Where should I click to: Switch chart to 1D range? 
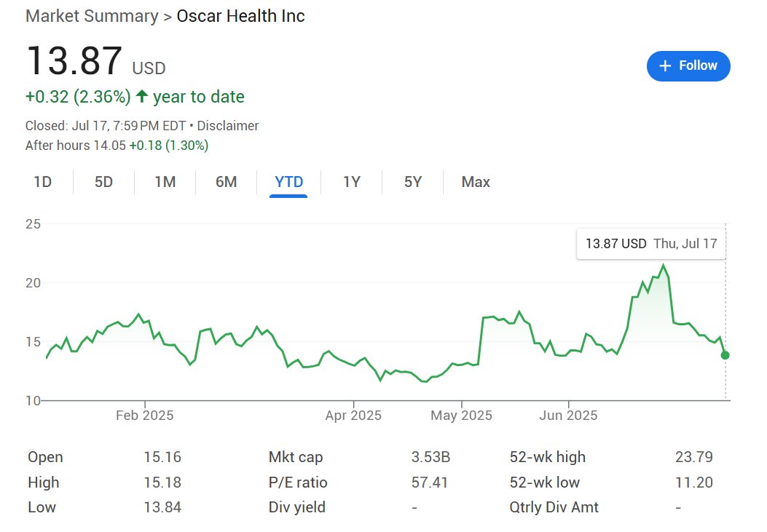(x=42, y=182)
